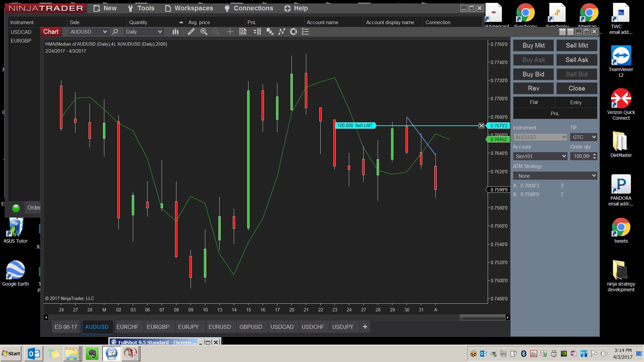Increment the order quantity stepper
Viewport: 644px width, 362px height.
[x=594, y=155]
